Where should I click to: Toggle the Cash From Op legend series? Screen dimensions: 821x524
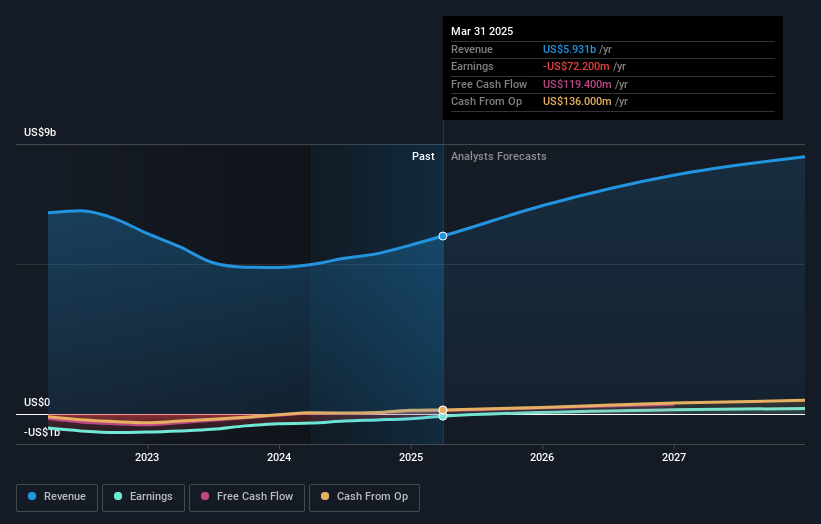(364, 497)
